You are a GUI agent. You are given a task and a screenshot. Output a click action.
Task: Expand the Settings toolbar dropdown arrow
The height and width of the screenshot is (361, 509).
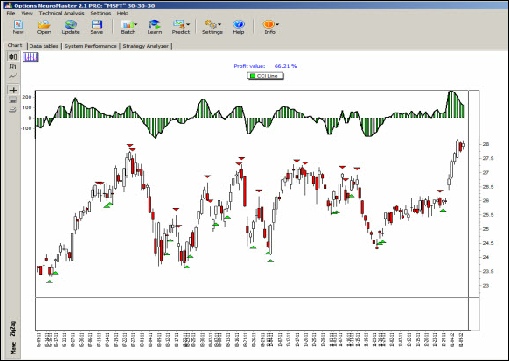click(x=219, y=24)
